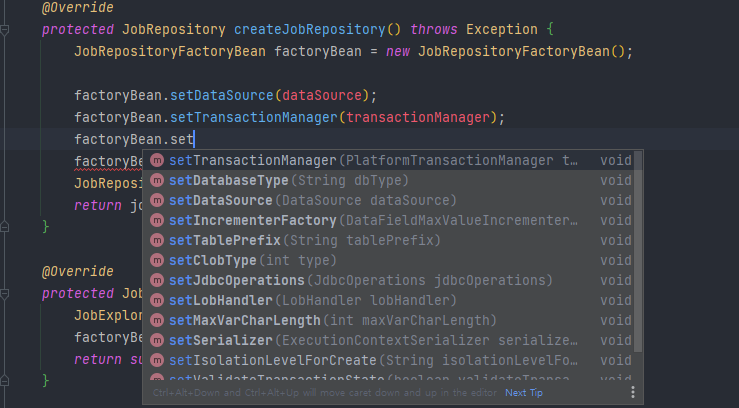Choose the setLobHandler(LobHandler lobHandler) suggestion
The image size is (739, 408).
[388, 301]
